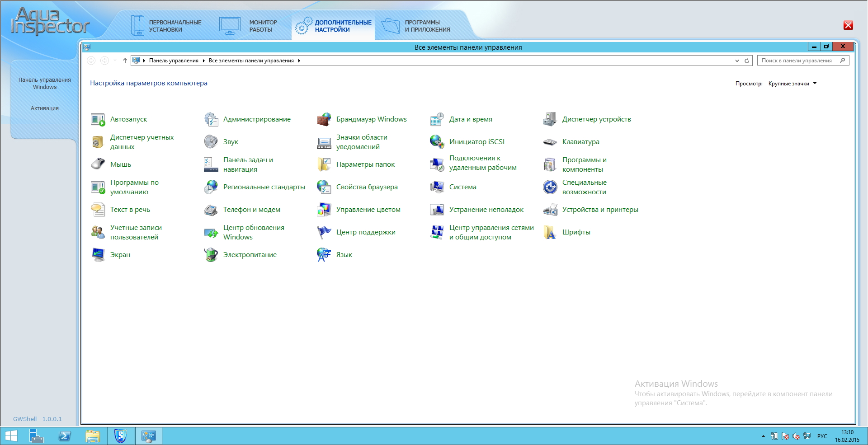Open the Язык language icon

[324, 255]
